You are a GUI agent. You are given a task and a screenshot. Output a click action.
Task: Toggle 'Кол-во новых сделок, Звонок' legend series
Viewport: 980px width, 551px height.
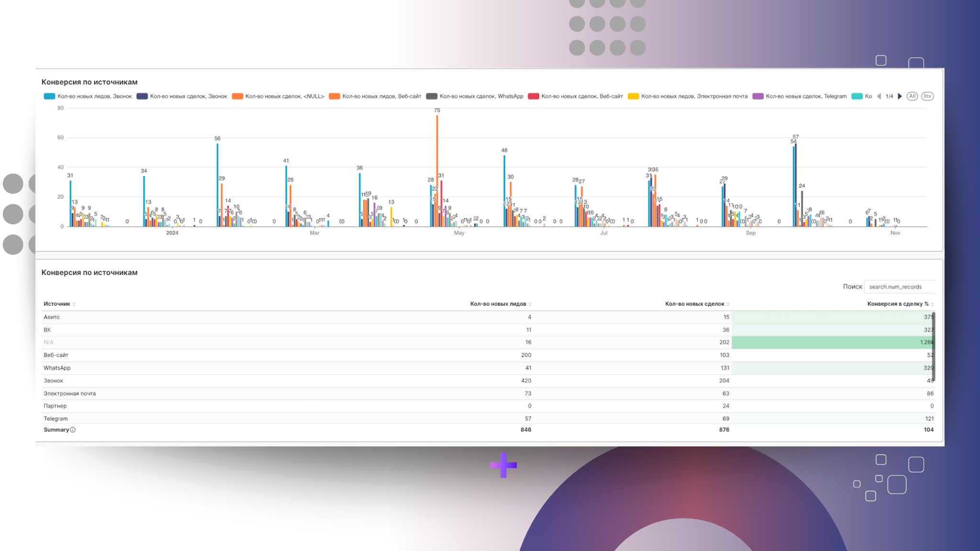pos(188,96)
